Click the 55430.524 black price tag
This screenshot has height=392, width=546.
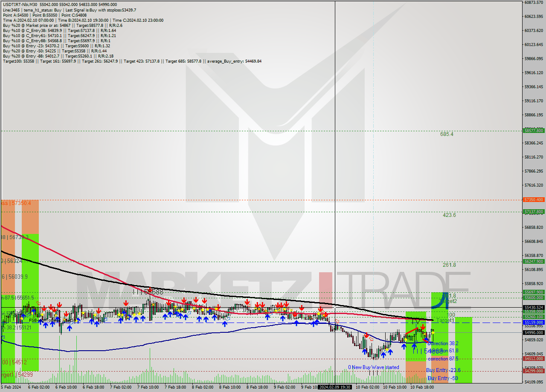click(x=533, y=307)
